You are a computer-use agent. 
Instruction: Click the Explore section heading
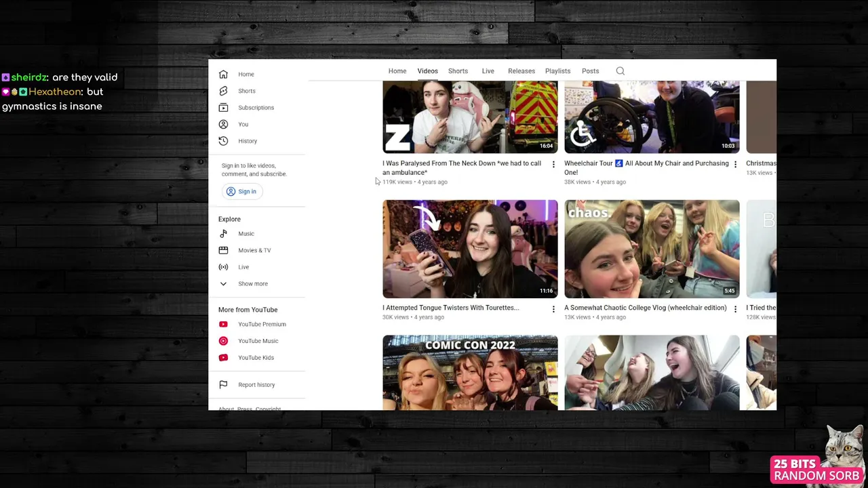click(x=229, y=219)
